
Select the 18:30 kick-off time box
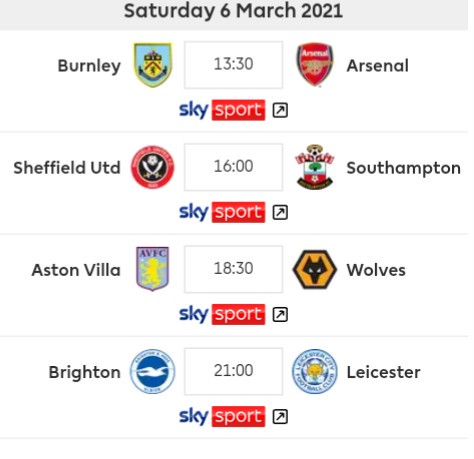tap(233, 269)
